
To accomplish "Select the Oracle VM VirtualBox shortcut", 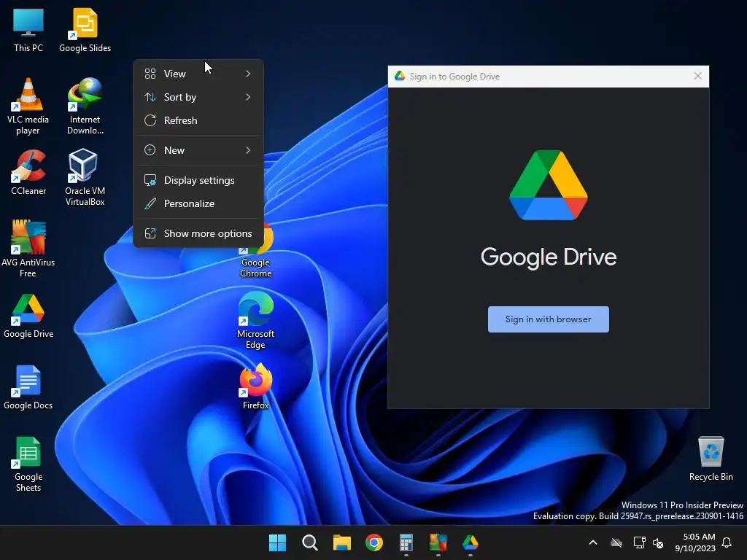I will [x=85, y=177].
